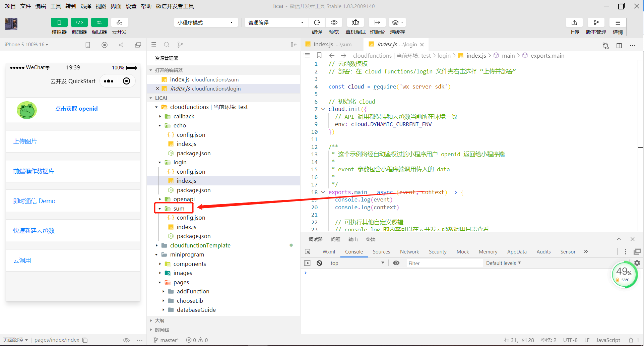Click the preview eye icon

click(x=334, y=22)
